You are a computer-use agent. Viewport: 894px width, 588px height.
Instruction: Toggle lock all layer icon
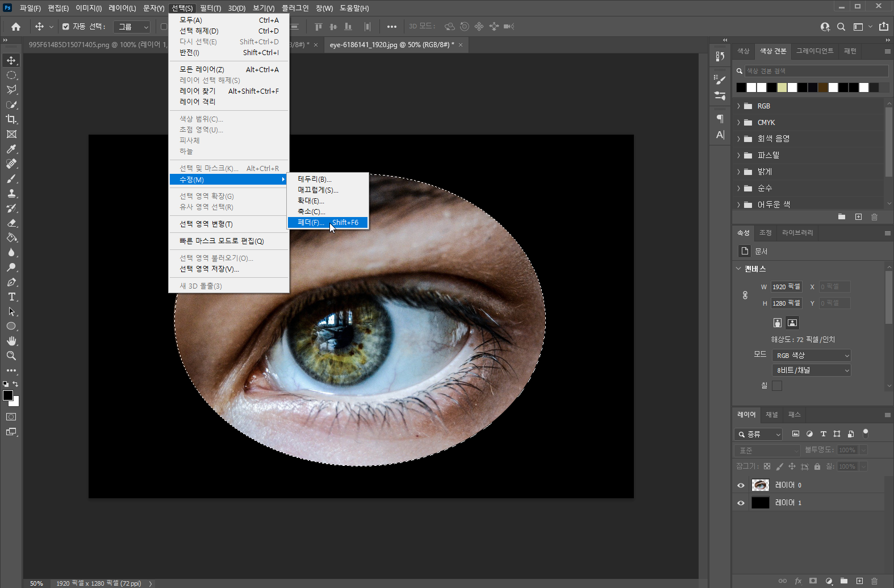coord(817,466)
